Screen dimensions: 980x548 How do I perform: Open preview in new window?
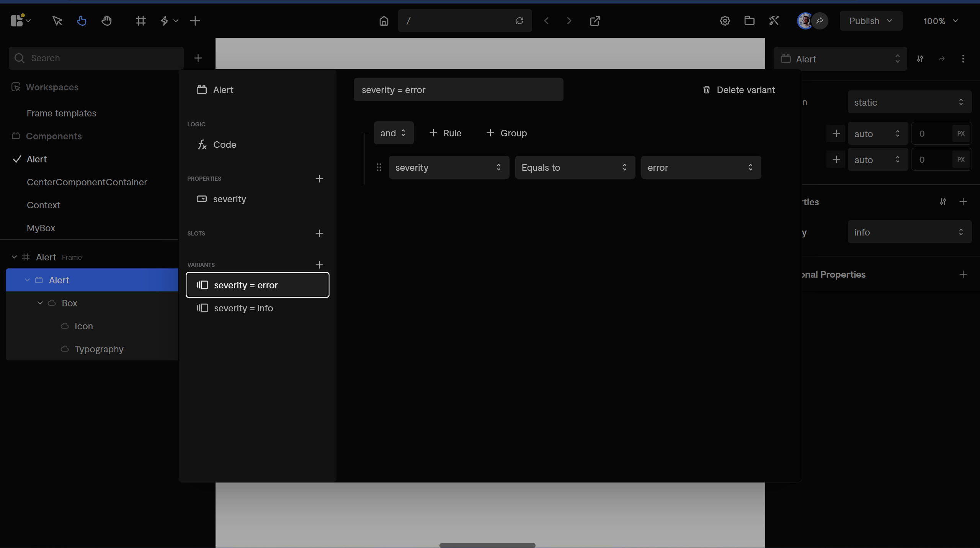coord(595,21)
